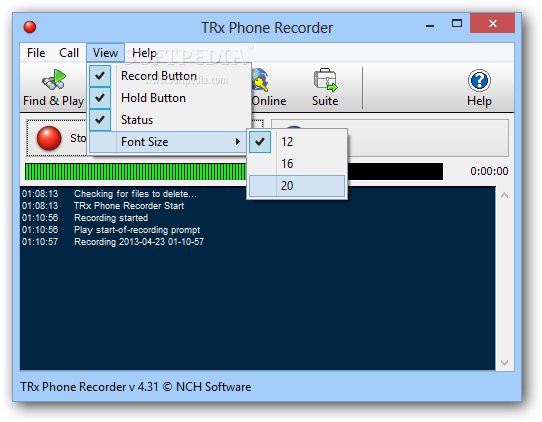Select log entry 'Checking for files to delete...'
The width and height of the screenshot is (542, 422).
[x=136, y=194]
